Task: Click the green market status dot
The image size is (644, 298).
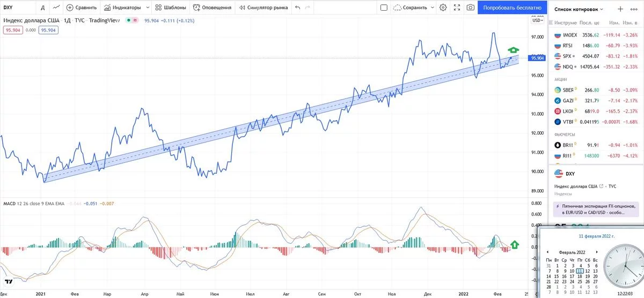Action: [x=128, y=20]
